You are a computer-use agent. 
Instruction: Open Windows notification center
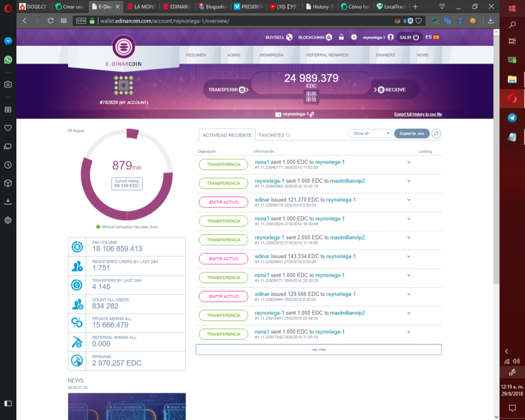[x=512, y=408]
